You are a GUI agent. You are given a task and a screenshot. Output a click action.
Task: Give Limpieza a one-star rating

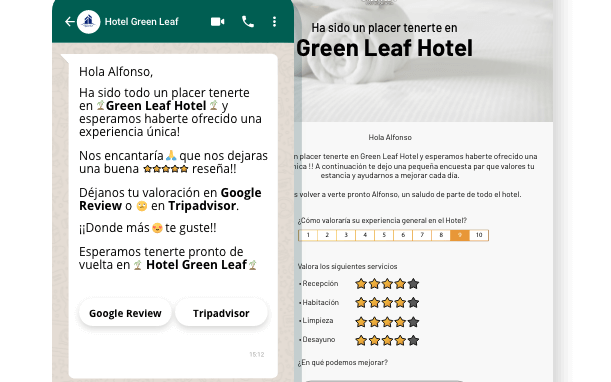361,322
